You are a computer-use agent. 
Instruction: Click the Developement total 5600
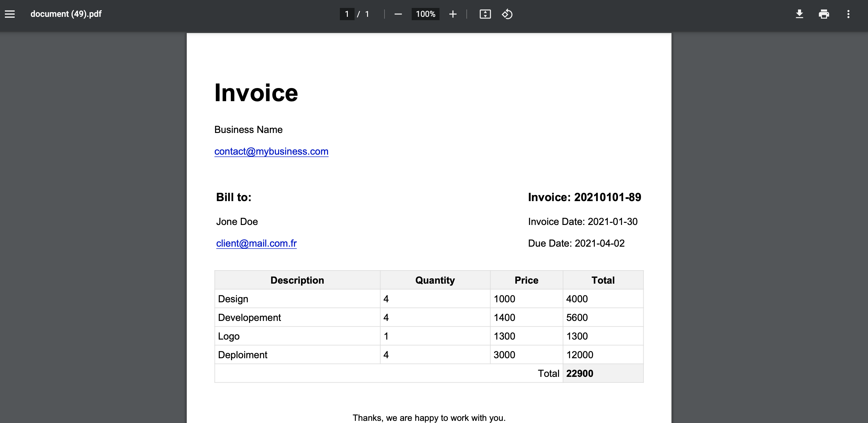tap(577, 317)
